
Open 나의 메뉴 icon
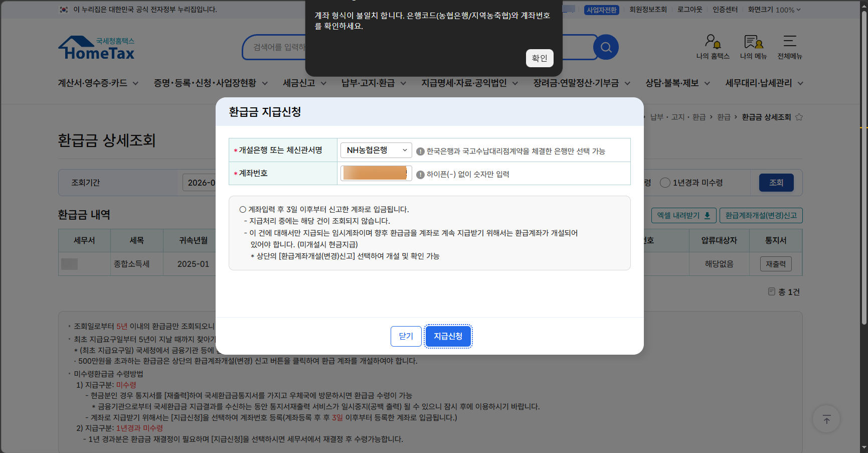tap(754, 47)
